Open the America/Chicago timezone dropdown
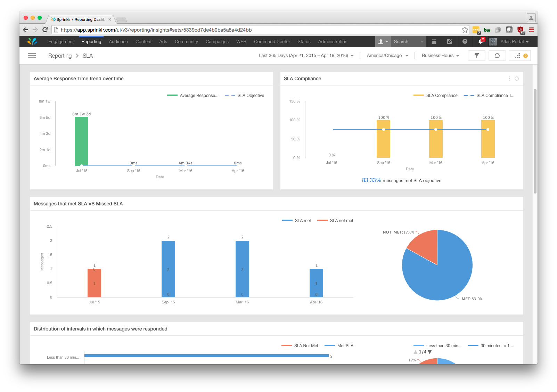 [387, 56]
